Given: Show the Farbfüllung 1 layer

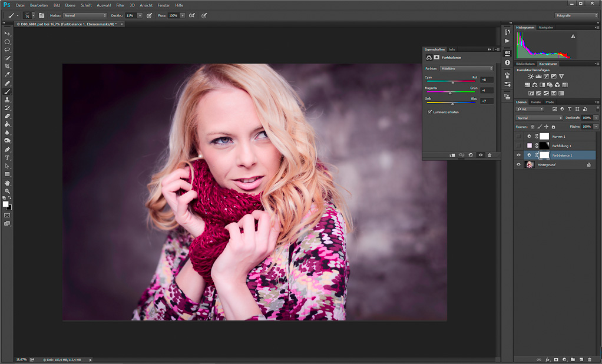Looking at the screenshot, I should coord(519,146).
